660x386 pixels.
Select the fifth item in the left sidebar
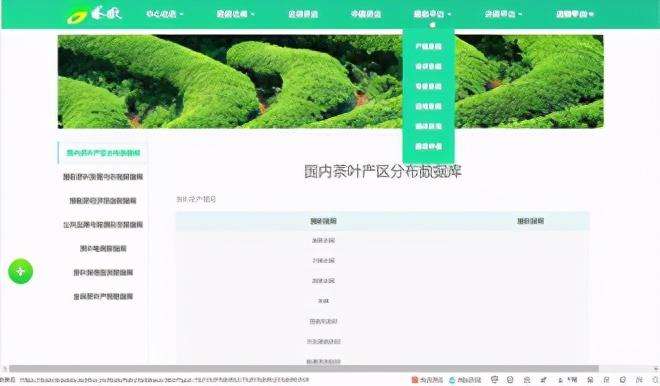(103, 249)
